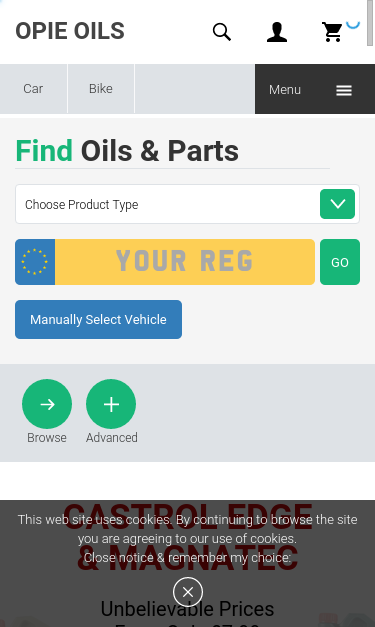Dismiss the cookie notice with X icon
Image resolution: width=375 pixels, height=627 pixels.
pos(188,592)
